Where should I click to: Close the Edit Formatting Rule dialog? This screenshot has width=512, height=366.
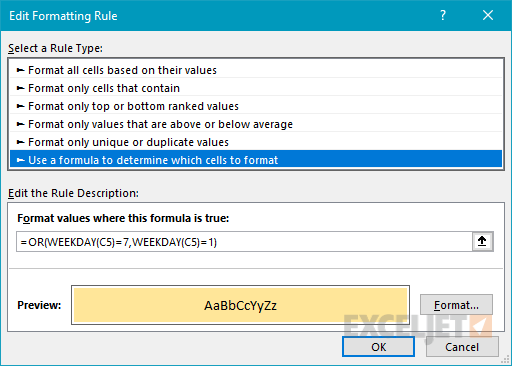pos(488,15)
